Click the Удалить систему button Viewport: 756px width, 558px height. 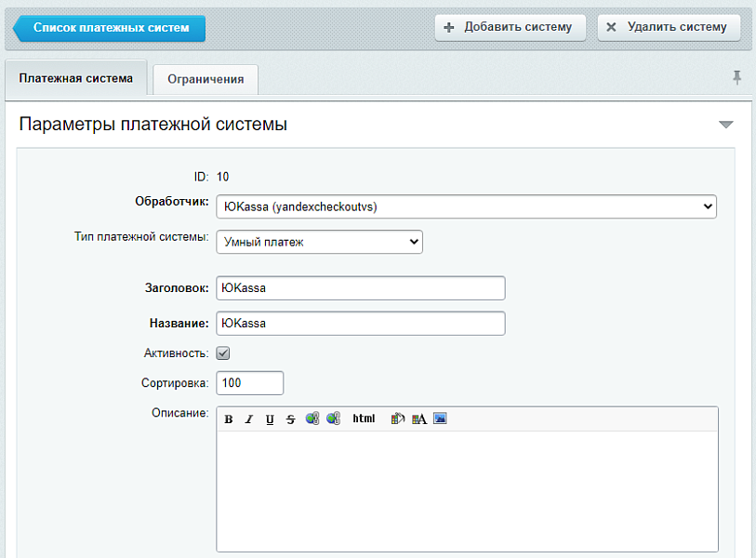coord(669,27)
